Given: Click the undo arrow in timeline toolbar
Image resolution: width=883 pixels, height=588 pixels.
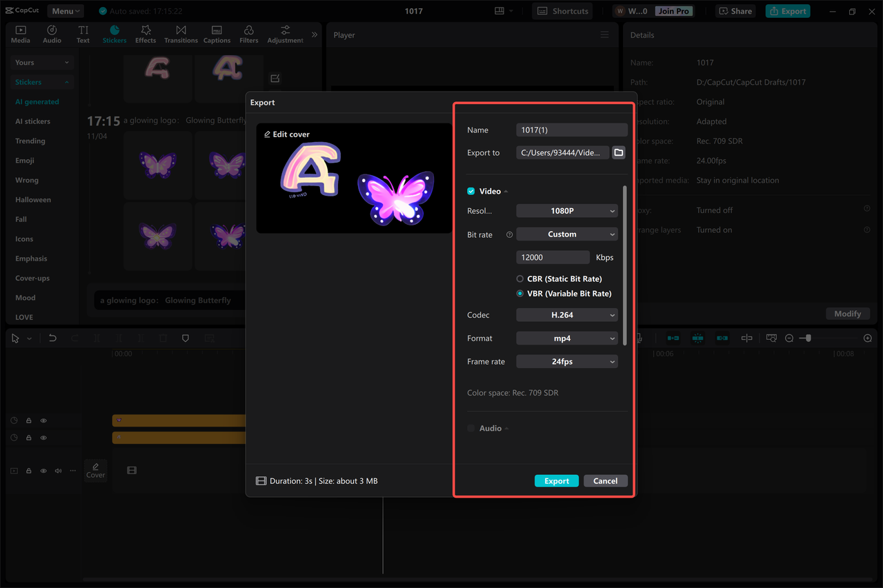Looking at the screenshot, I should [52, 338].
